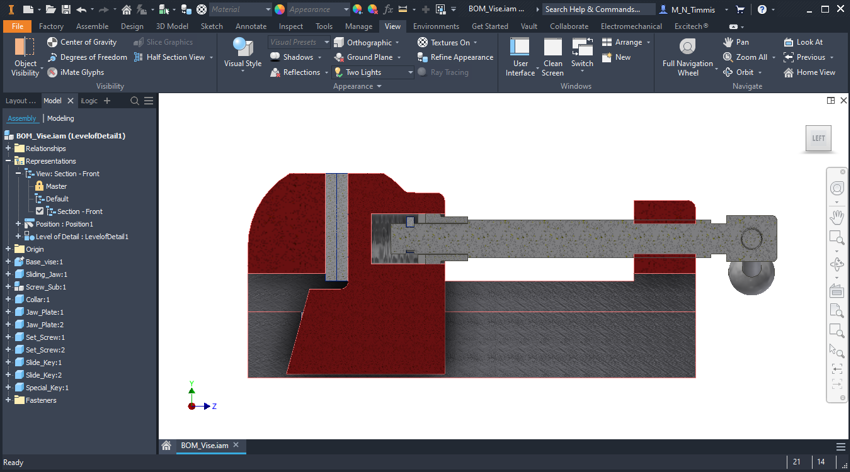Screen dimensions: 850x472
Task: Select the Master view representation
Action: (56, 186)
